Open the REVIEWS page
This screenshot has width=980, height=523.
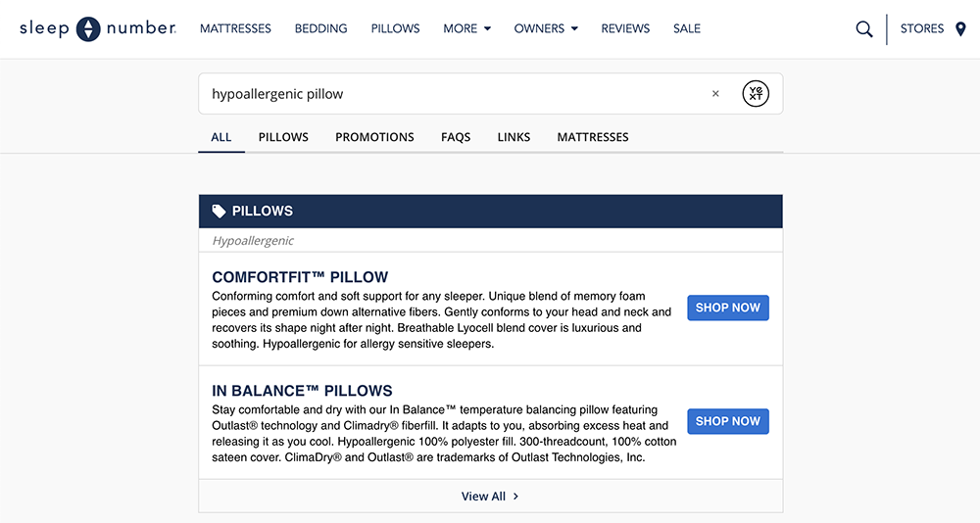(625, 29)
